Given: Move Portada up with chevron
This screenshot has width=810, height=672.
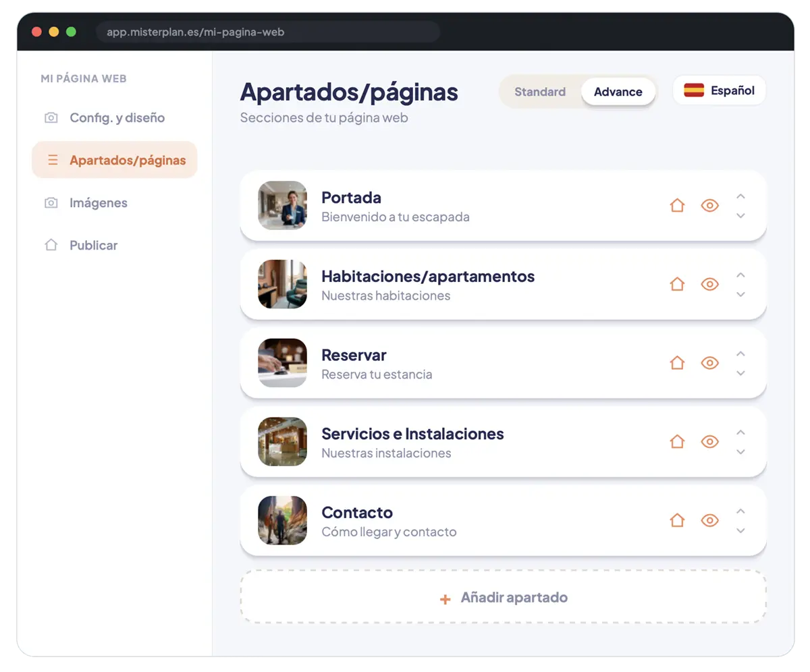Looking at the screenshot, I should click(x=740, y=196).
